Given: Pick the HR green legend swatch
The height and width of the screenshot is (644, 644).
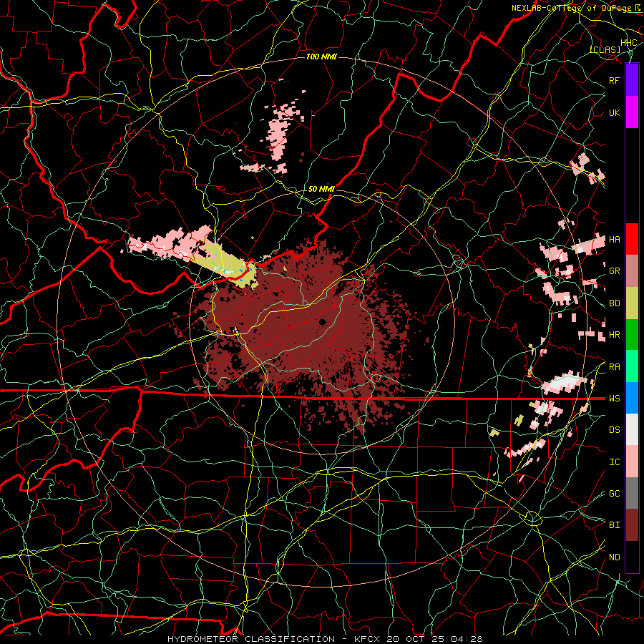Looking at the screenshot, I should click(x=632, y=335).
